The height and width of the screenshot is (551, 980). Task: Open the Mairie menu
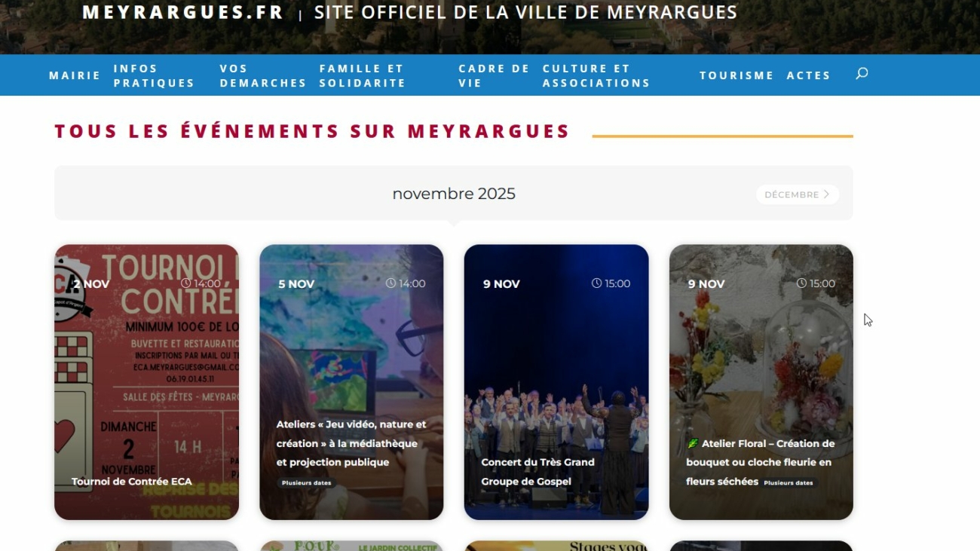[75, 75]
